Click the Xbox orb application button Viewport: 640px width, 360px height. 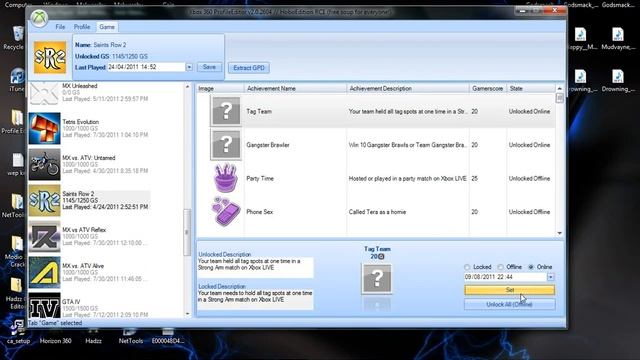point(39,19)
